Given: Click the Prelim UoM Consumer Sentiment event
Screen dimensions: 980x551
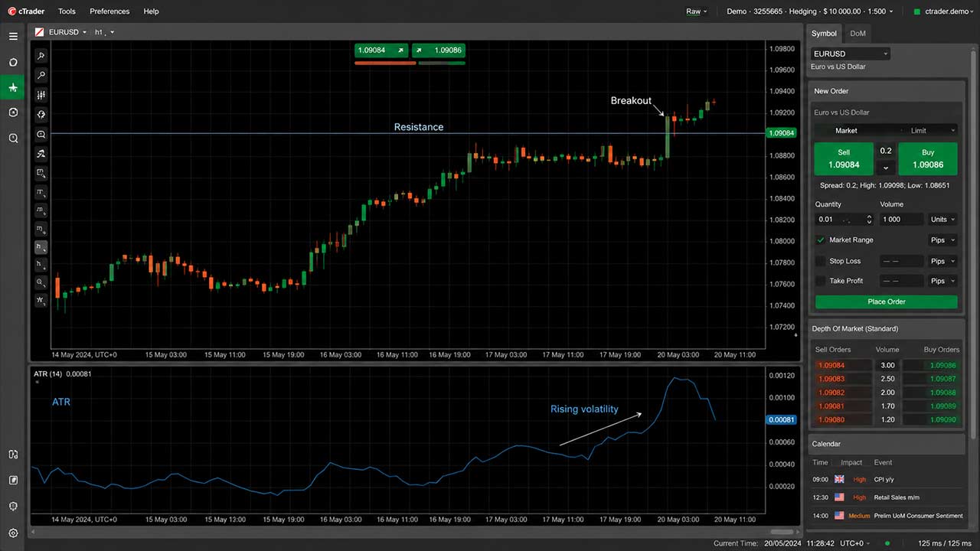Looking at the screenshot, I should [918, 516].
